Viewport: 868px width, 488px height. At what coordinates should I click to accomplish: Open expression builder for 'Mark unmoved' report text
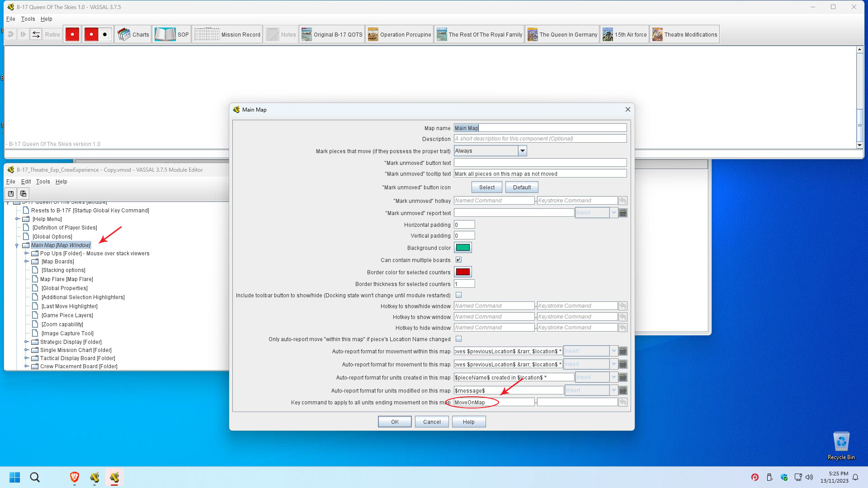tap(623, 213)
